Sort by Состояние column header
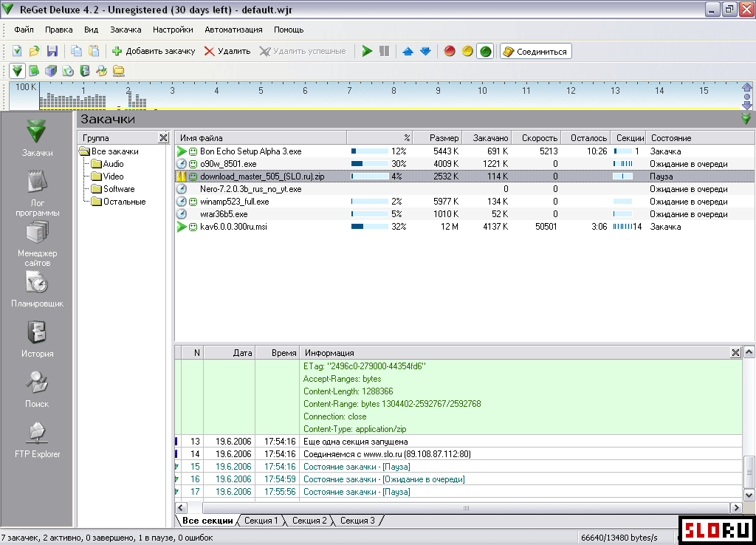The height and width of the screenshot is (545, 756). (701, 138)
